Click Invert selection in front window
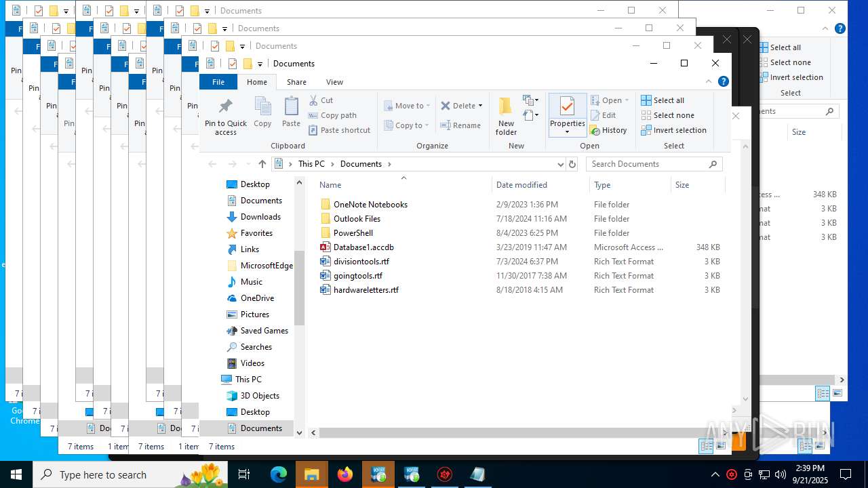The image size is (868, 488). [673, 130]
